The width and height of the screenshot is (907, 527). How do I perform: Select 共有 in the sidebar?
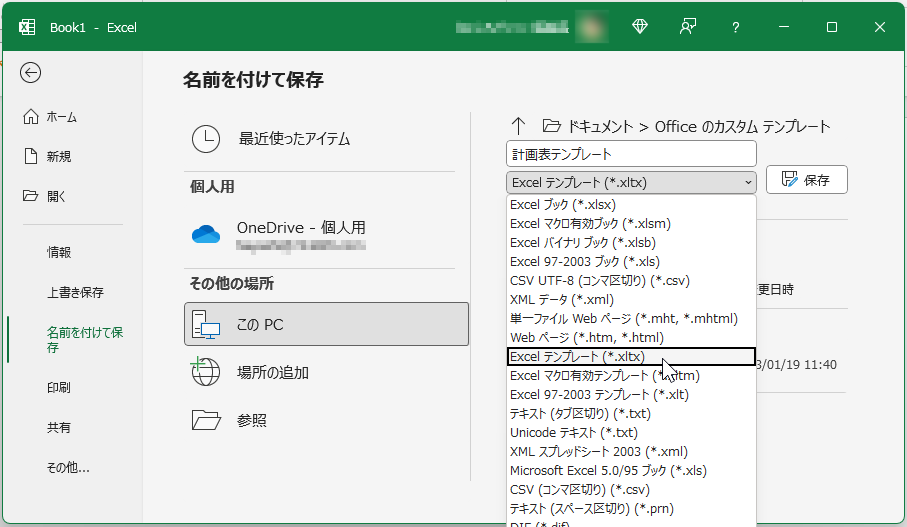point(58,428)
